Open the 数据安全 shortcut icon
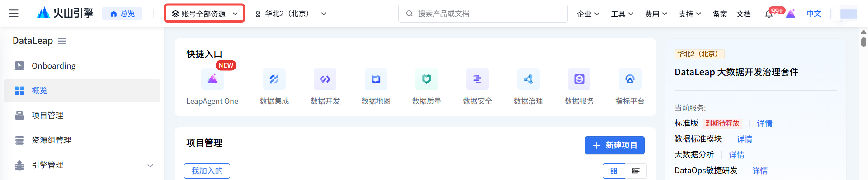Screen dimensions: 868x180 (477, 79)
